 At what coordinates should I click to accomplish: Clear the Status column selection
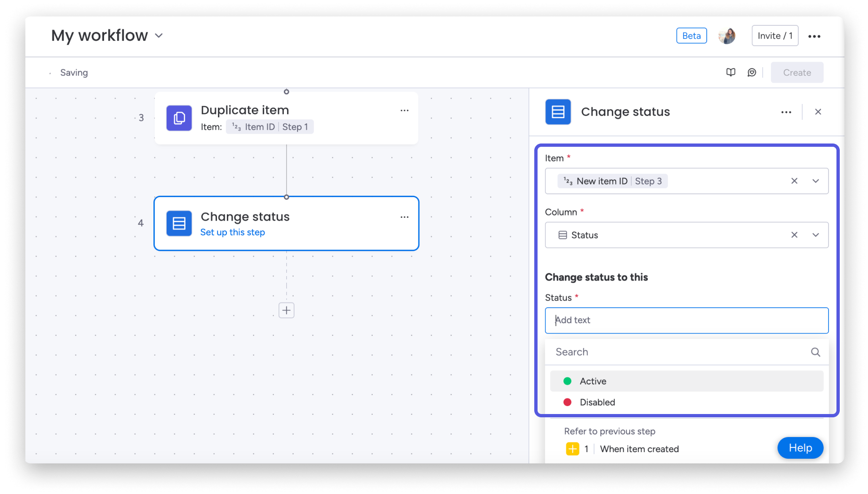click(794, 235)
